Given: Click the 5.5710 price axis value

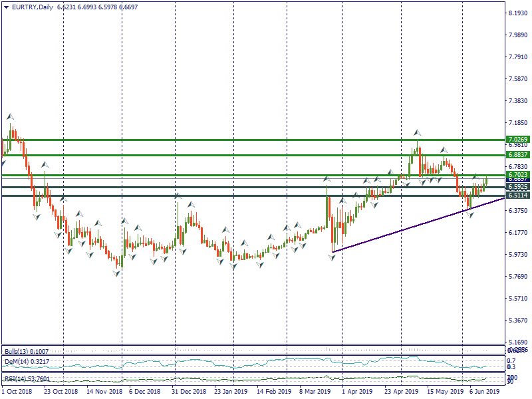Looking at the screenshot, I should (517, 298).
